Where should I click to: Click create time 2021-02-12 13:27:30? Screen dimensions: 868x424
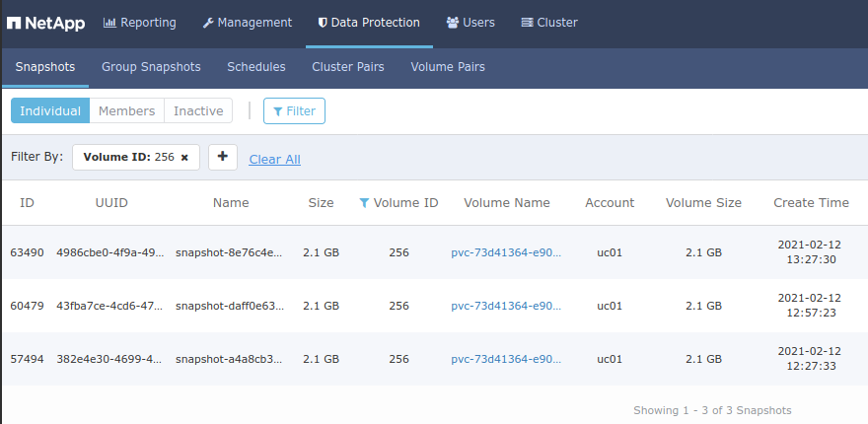[811, 252]
